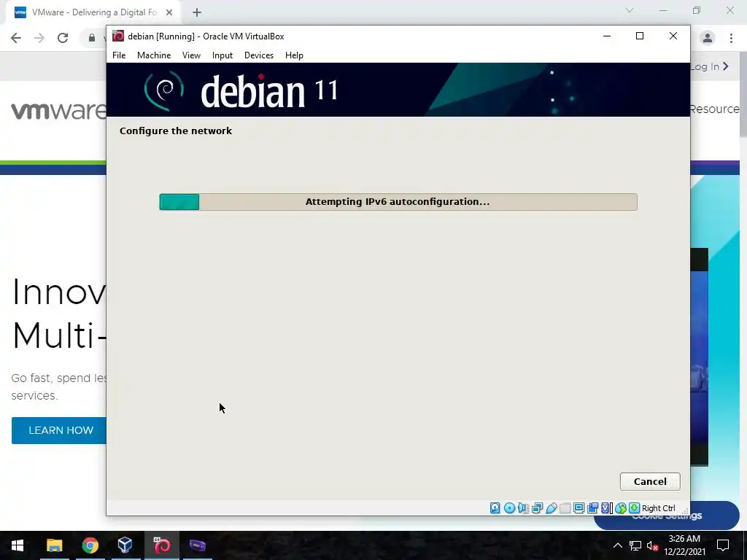Click the shared folders status icon
This screenshot has width=747, height=560.
pyautogui.click(x=565, y=508)
